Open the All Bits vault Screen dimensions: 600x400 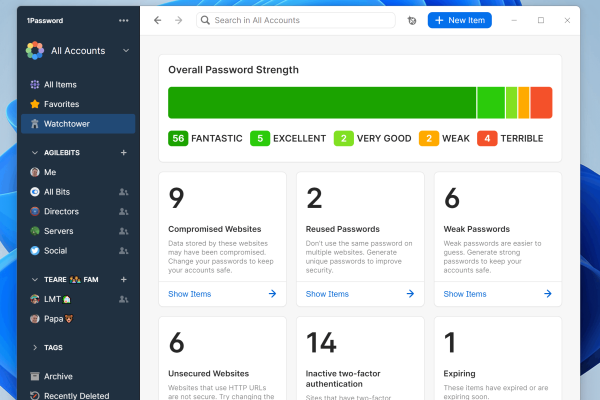tap(78, 192)
